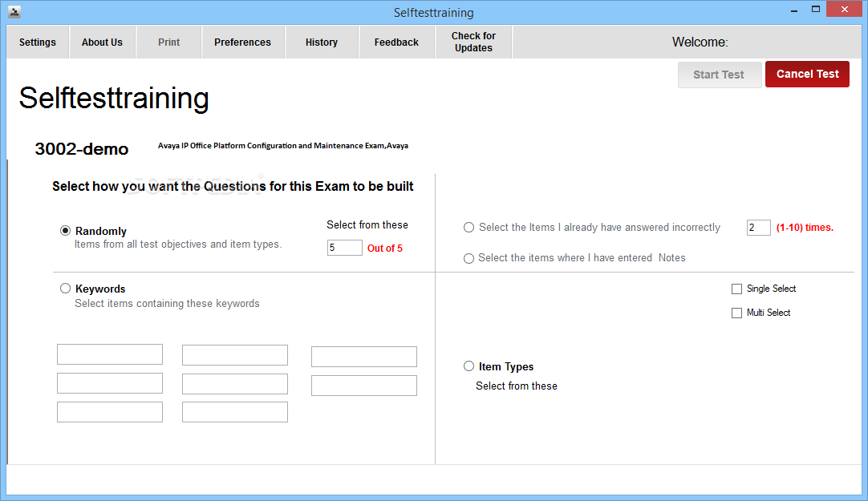Maximize the Selftesttraining window
868x501 pixels.
[815, 10]
